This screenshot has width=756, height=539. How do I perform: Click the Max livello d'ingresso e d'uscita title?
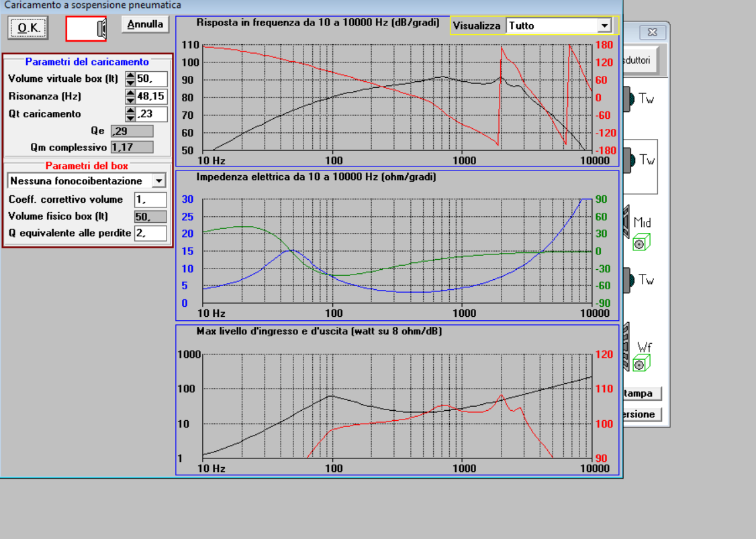click(x=319, y=331)
